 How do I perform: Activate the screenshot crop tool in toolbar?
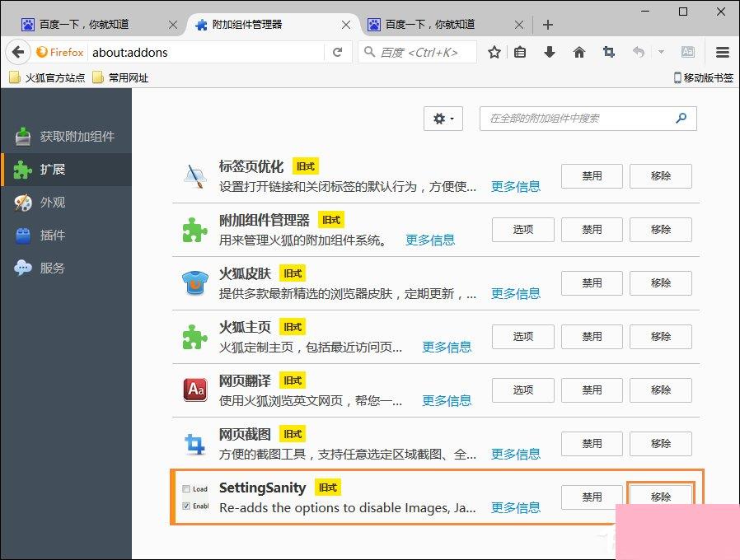(609, 53)
